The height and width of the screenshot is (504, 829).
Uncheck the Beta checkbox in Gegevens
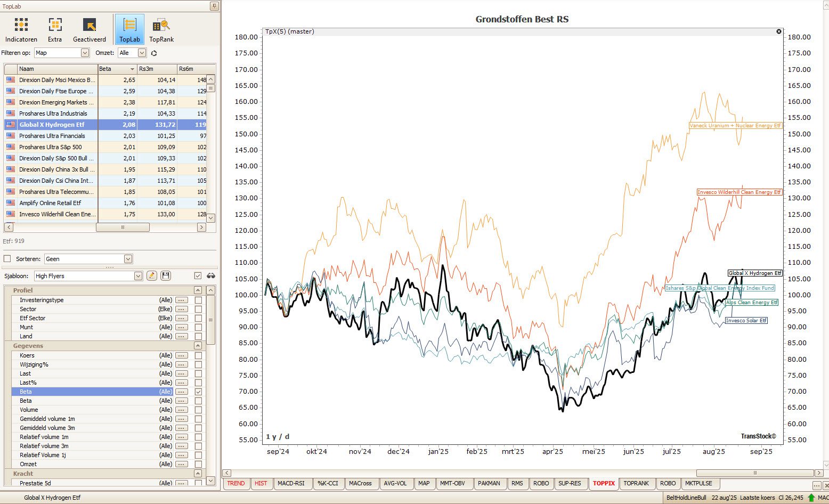tap(198, 391)
